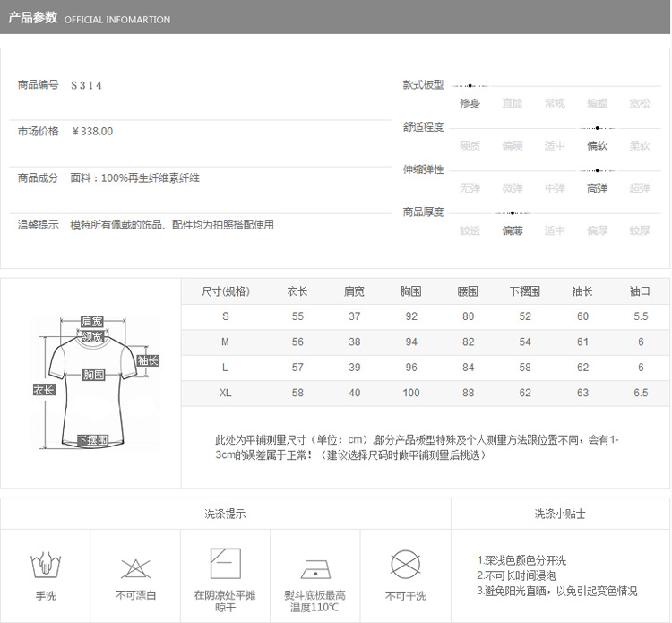The image size is (672, 623).
Task: Click the 洗涤小贴士 section heading
Action: pyautogui.click(x=560, y=514)
